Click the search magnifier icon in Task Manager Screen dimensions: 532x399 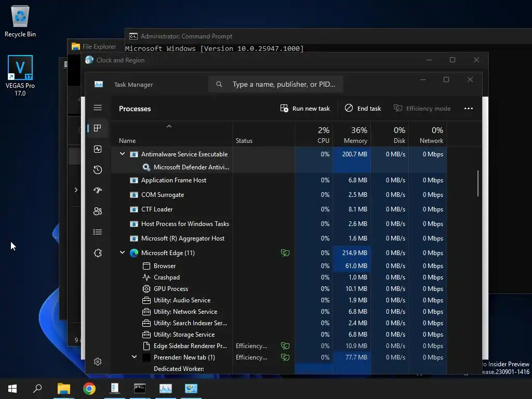coord(219,84)
